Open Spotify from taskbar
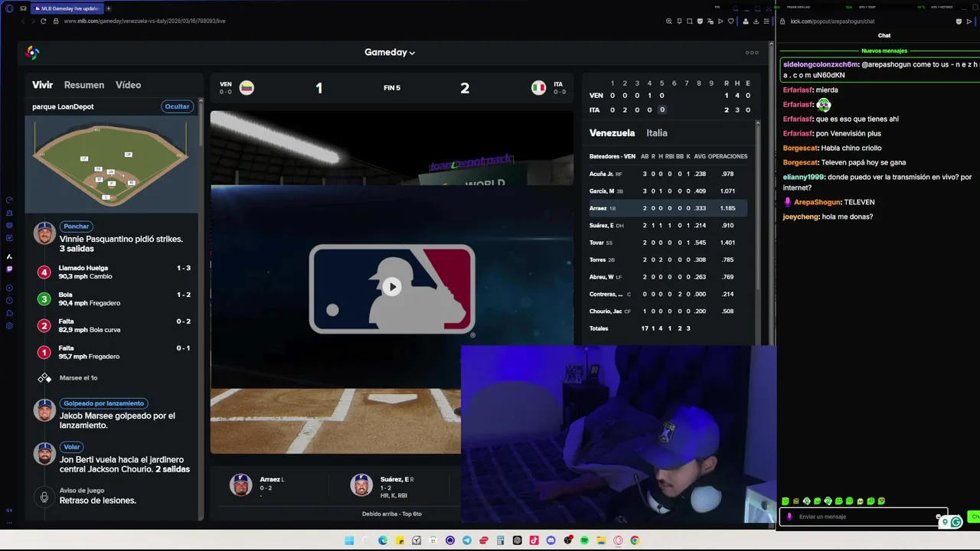The width and height of the screenshot is (980, 551). click(x=585, y=540)
